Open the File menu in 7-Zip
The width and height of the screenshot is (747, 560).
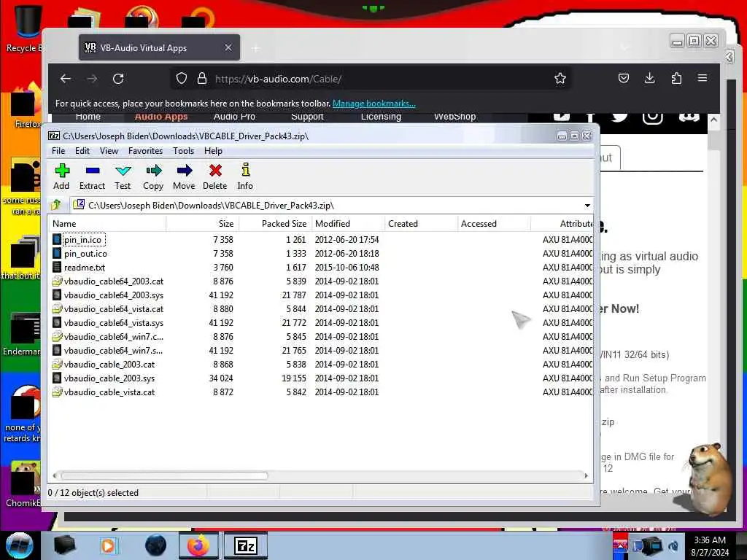(58, 151)
